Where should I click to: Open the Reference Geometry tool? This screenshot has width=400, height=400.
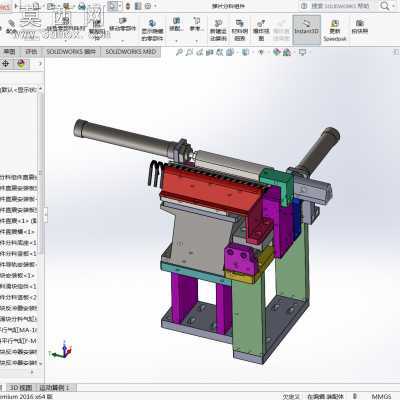[197, 25]
